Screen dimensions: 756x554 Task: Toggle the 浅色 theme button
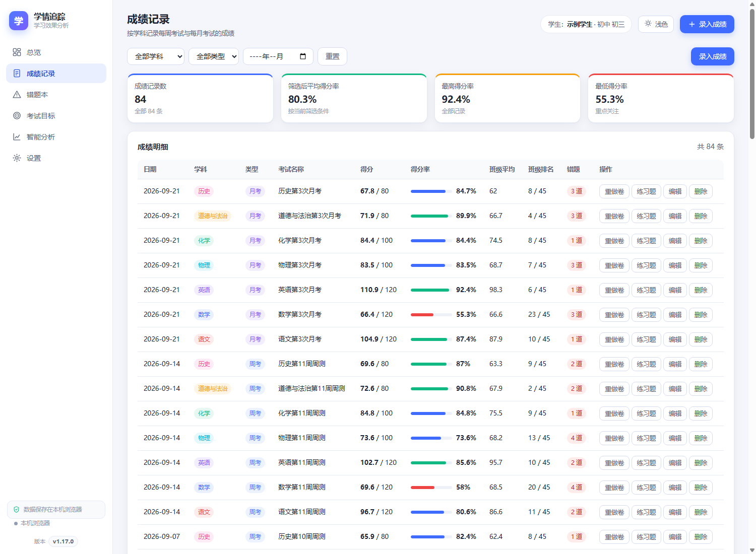coord(656,24)
